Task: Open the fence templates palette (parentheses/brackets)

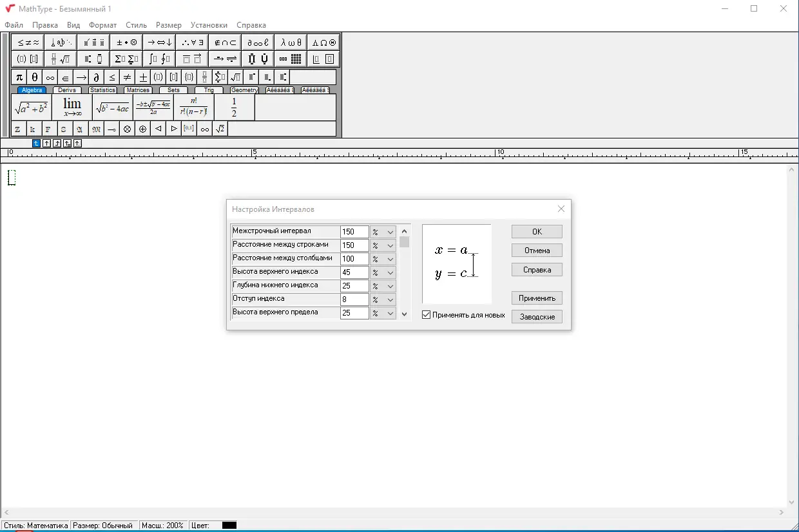Action: (x=28, y=59)
